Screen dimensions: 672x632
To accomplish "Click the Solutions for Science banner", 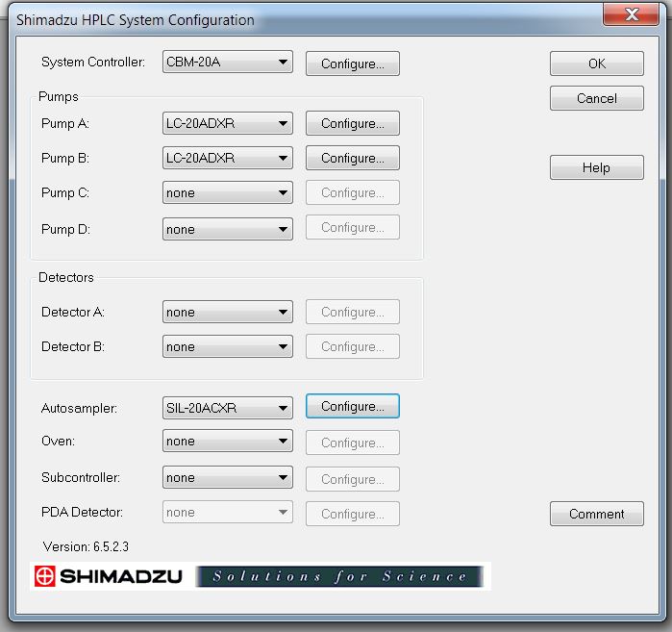I will point(340,576).
